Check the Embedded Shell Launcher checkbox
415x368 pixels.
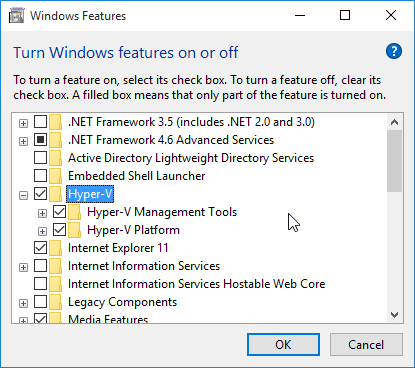40,176
